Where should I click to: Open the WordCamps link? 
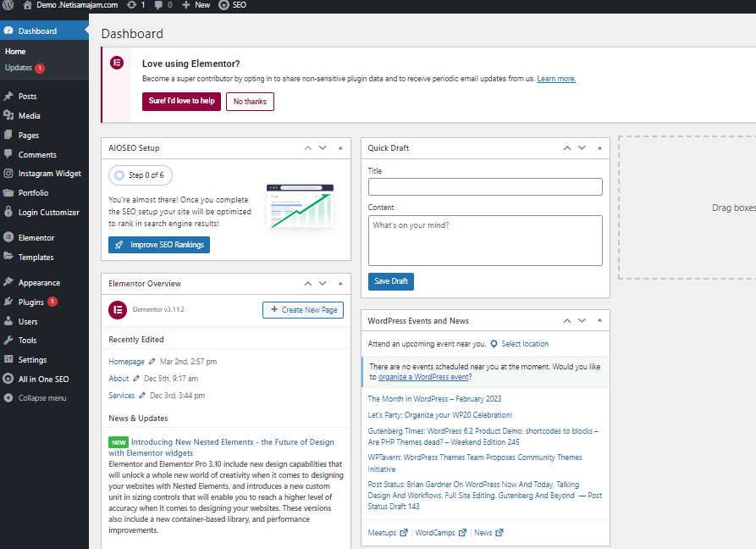441,533
